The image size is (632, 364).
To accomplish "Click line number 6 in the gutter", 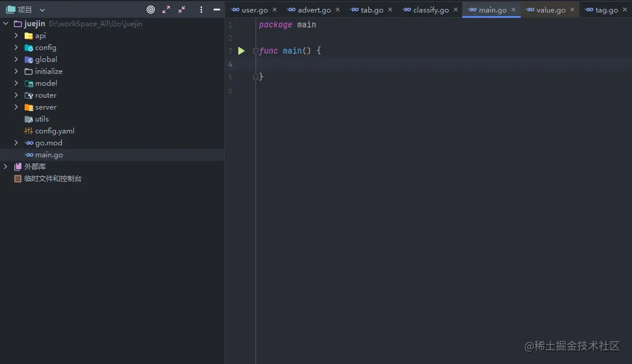I will click(230, 91).
